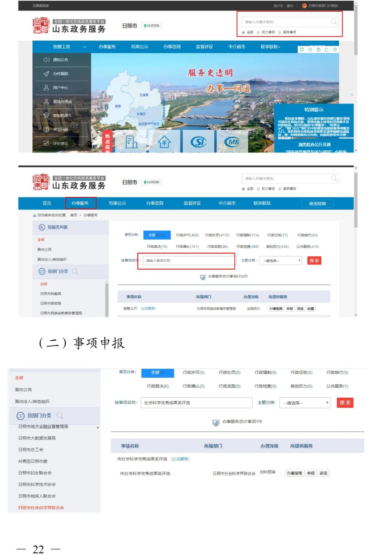The image size is (392, 559).
Task: Click the hexagon gear icon in green floating toolbar
Action: pyautogui.click(x=335, y=49)
